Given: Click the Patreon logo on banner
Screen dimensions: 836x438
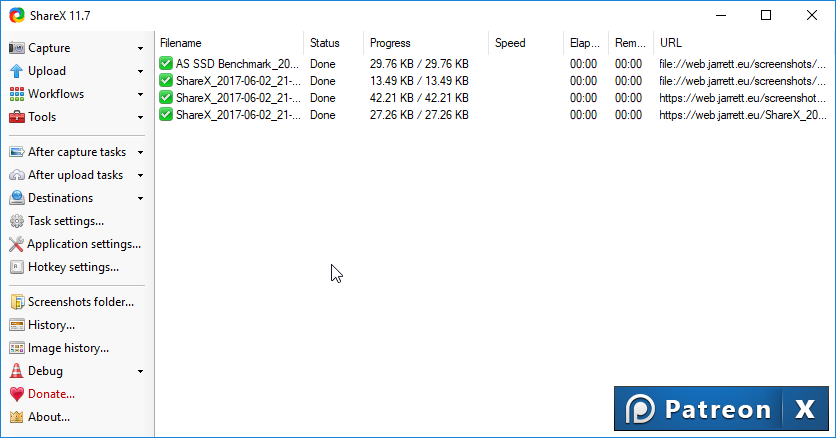Looking at the screenshot, I should (x=640, y=409).
